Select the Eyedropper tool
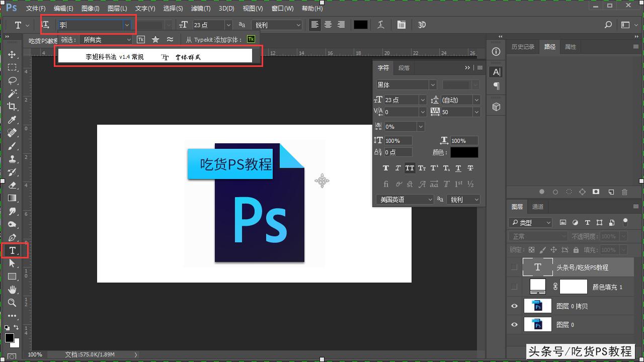The image size is (644, 362). click(12, 120)
